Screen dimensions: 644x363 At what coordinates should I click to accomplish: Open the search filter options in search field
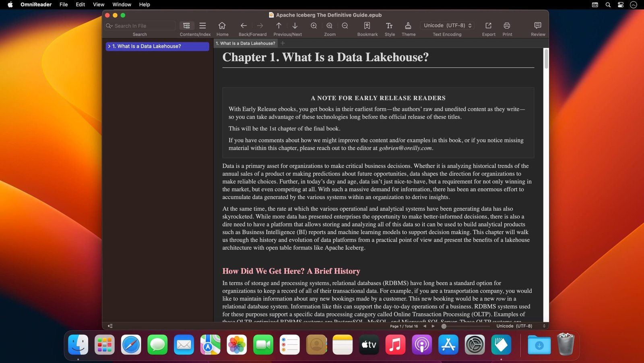point(109,25)
